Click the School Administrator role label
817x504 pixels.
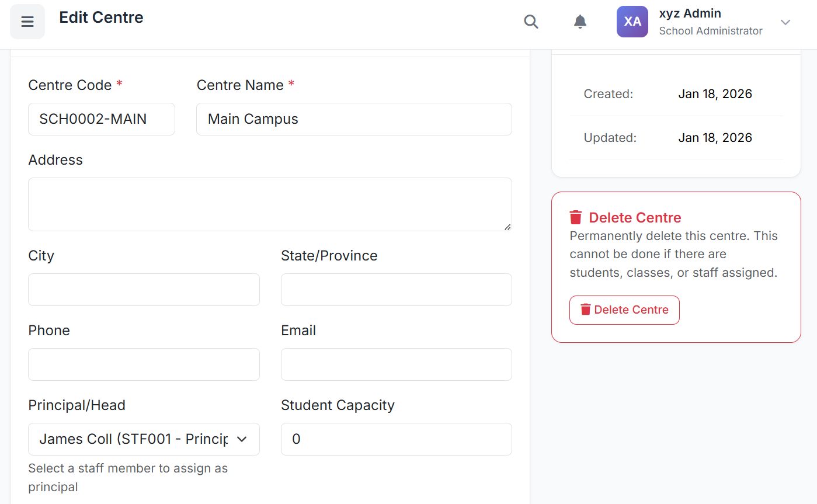(710, 31)
